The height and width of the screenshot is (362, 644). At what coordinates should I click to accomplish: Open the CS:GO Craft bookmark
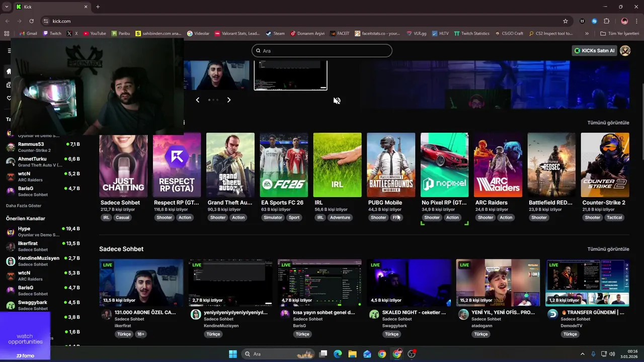(x=509, y=34)
